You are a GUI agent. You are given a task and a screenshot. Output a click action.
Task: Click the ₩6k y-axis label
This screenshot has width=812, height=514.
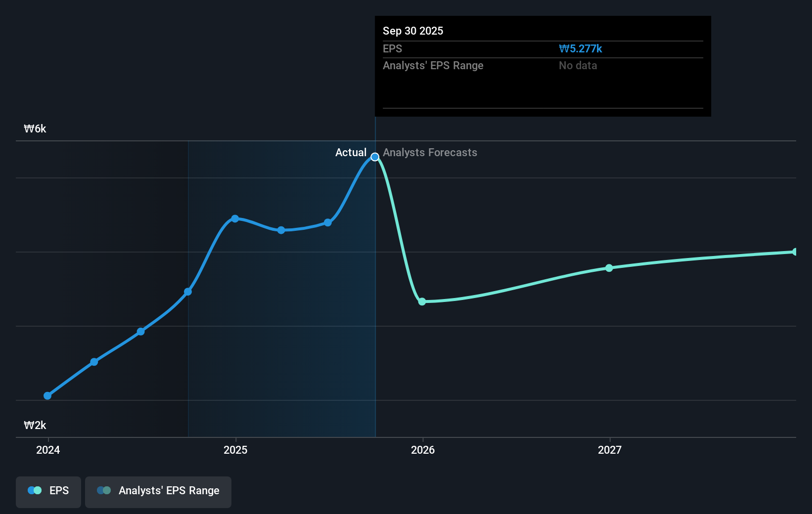coord(35,128)
